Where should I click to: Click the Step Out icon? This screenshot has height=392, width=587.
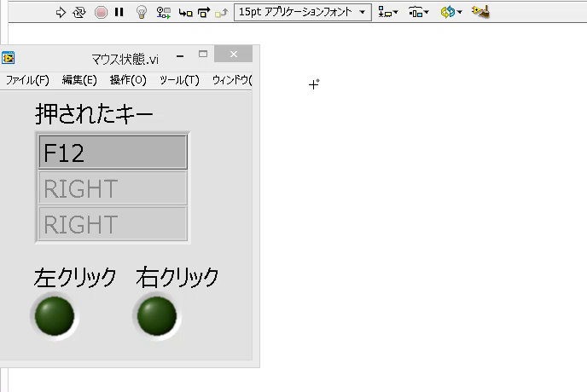[x=221, y=13]
